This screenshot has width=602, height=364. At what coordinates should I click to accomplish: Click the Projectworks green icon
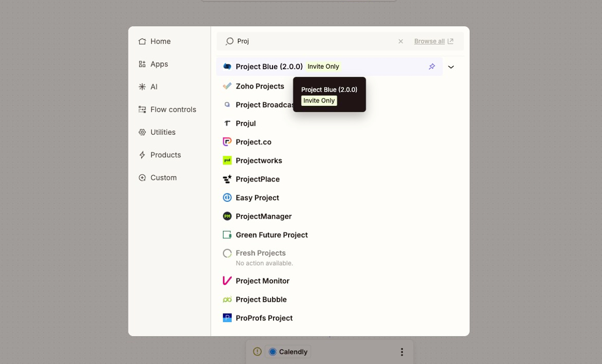pyautogui.click(x=227, y=160)
